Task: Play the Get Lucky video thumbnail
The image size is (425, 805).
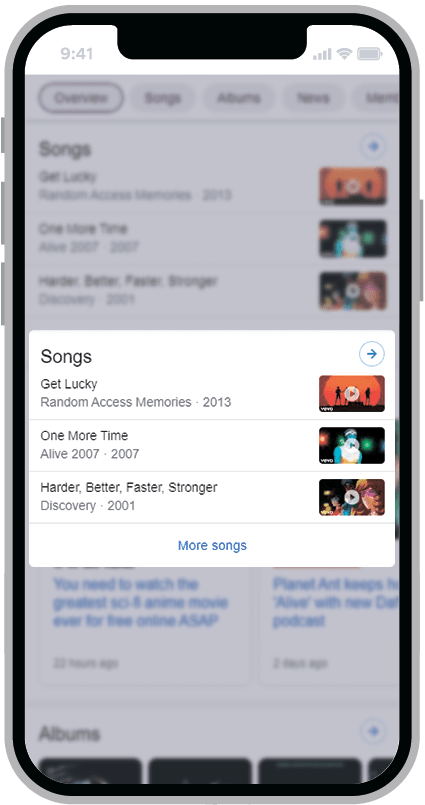Action: point(352,394)
